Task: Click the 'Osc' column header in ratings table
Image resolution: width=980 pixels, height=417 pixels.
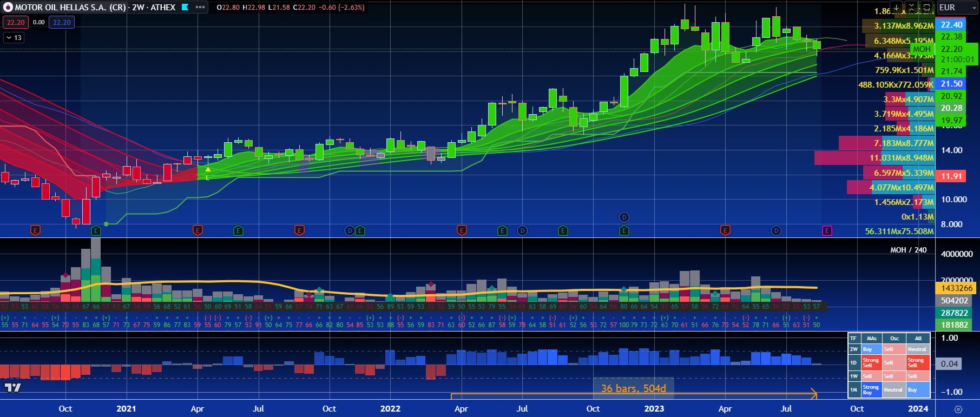Action: tap(895, 339)
